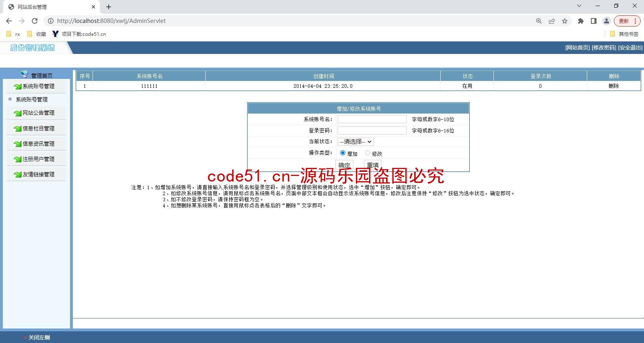Screen dimensions: 644x343
Task: Click green arrow icon beside 网站公告管理
Action: pos(18,113)
